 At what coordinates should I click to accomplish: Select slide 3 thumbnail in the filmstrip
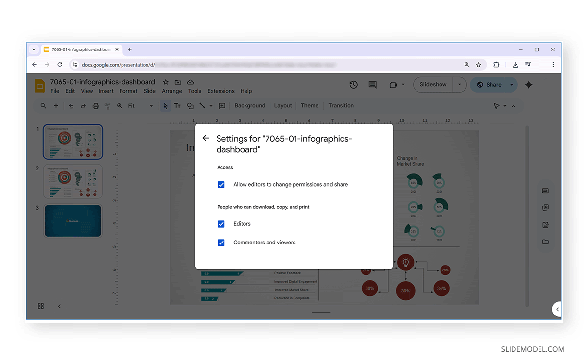click(73, 220)
